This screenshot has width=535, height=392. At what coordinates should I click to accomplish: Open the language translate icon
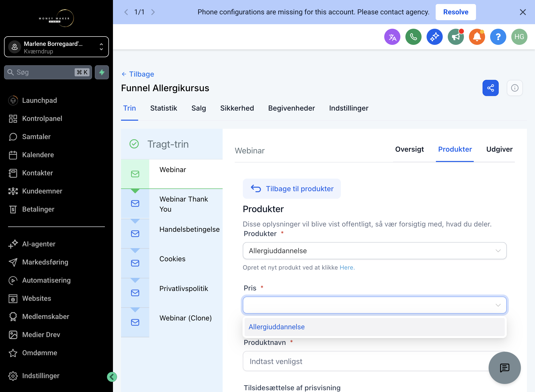pos(392,37)
